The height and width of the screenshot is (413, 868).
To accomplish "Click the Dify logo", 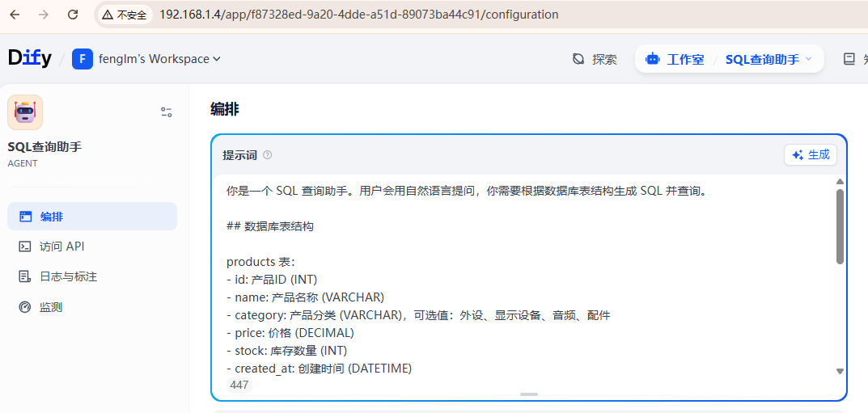I will [x=30, y=58].
